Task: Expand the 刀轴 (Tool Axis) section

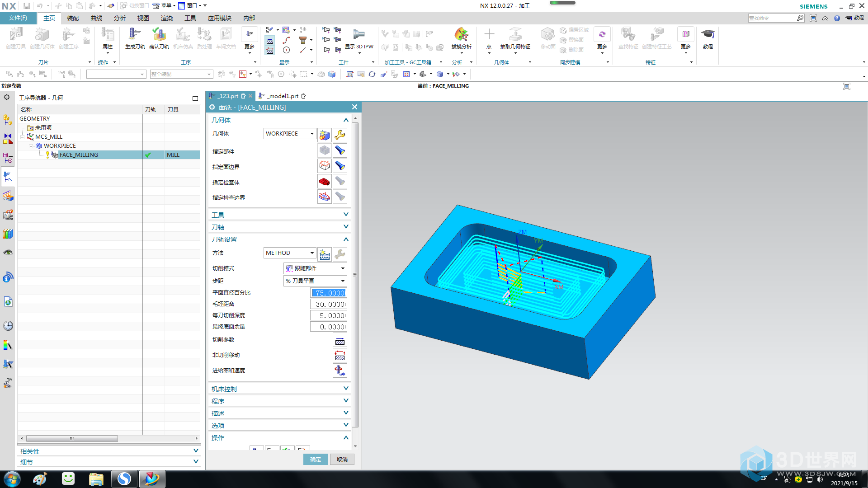Action: (279, 227)
